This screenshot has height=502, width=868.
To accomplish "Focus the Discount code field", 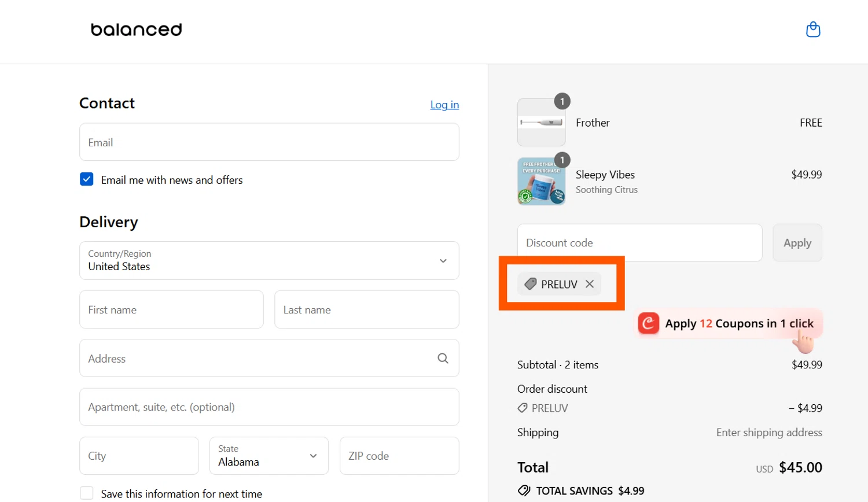I will [639, 243].
